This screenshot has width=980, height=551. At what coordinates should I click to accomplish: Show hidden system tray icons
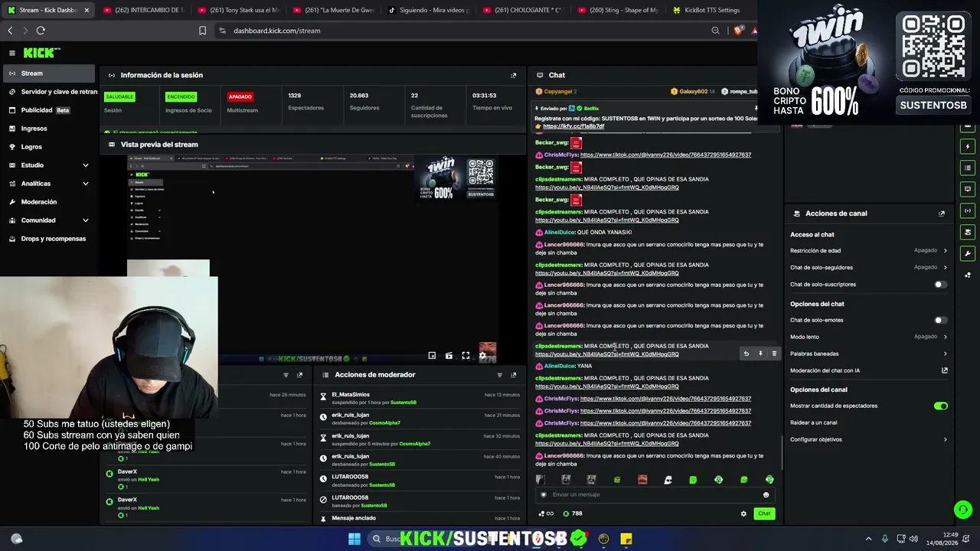click(x=868, y=539)
